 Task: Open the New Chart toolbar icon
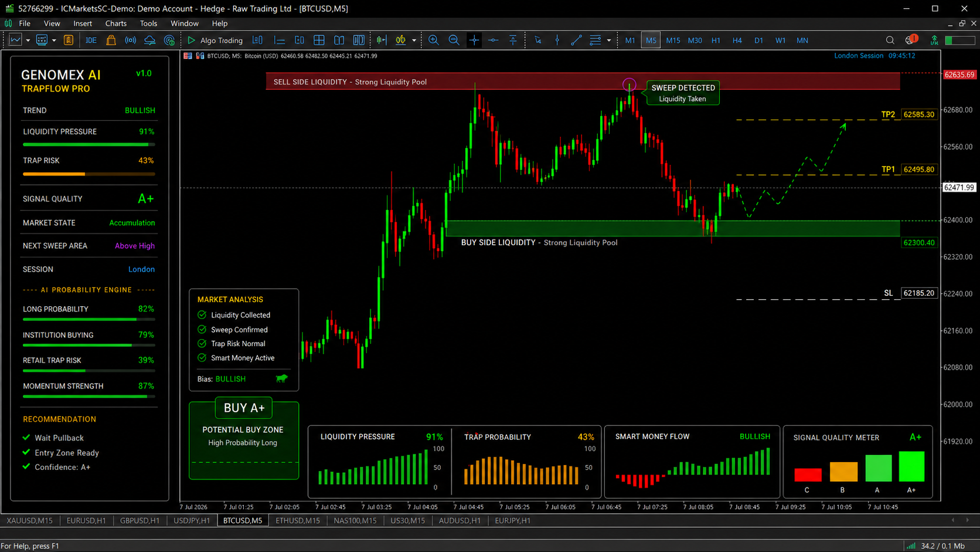pyautogui.click(x=15, y=40)
